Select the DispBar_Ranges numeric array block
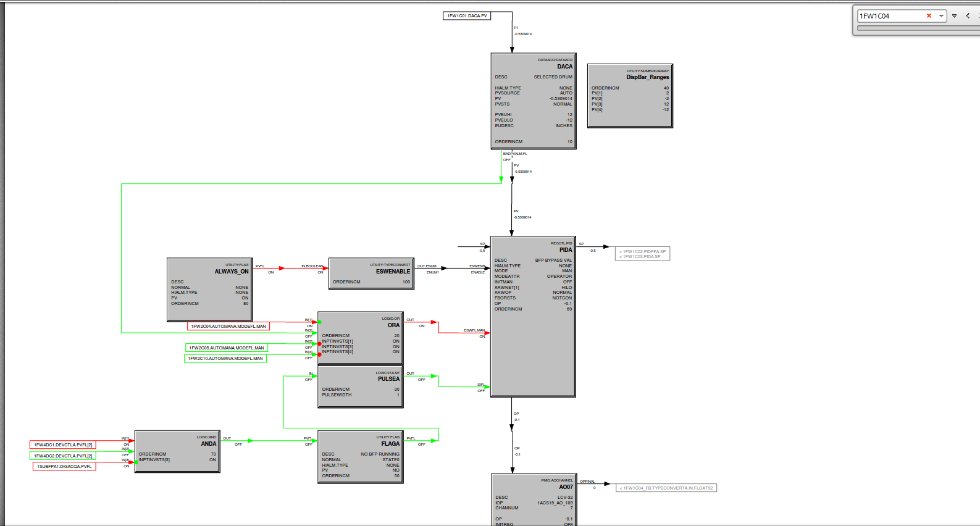The height and width of the screenshot is (526, 980). [x=630, y=96]
